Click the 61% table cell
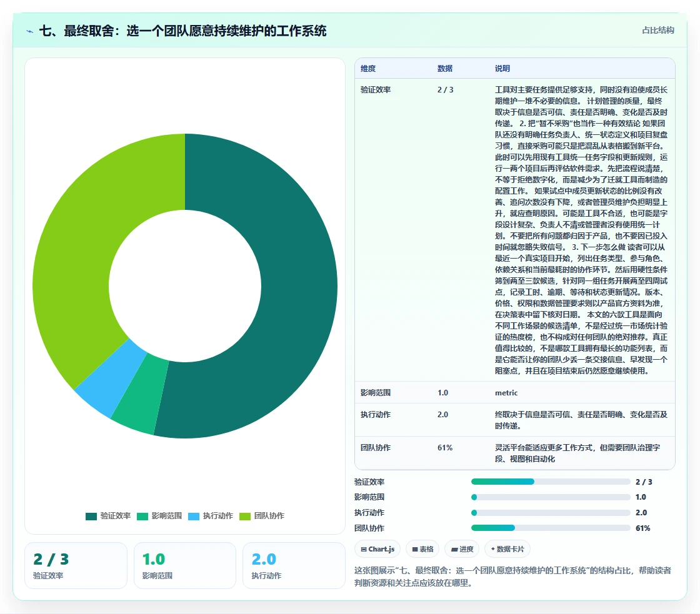The image size is (700, 614). (x=445, y=448)
